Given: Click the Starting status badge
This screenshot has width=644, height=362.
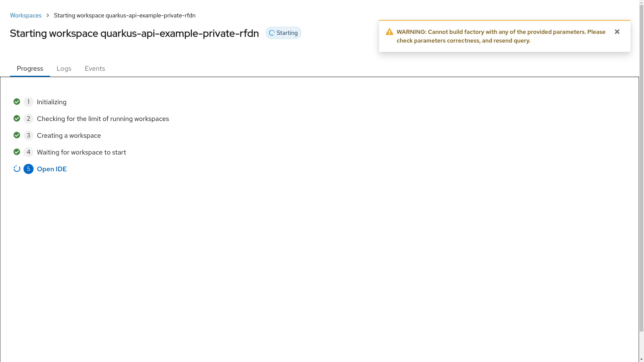Looking at the screenshot, I should point(283,33).
